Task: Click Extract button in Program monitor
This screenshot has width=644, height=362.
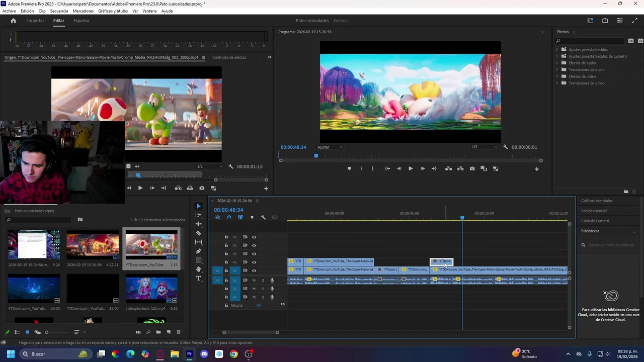Action: point(460,169)
